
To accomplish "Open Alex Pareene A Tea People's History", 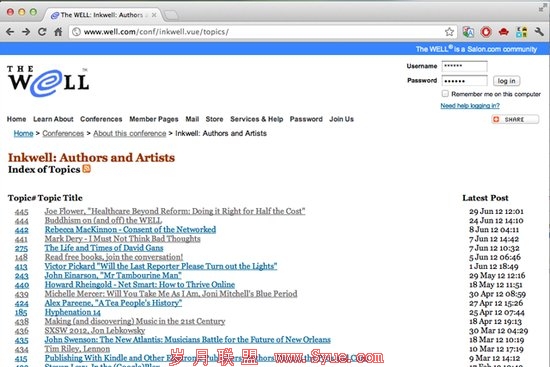I will pos(113,303).
